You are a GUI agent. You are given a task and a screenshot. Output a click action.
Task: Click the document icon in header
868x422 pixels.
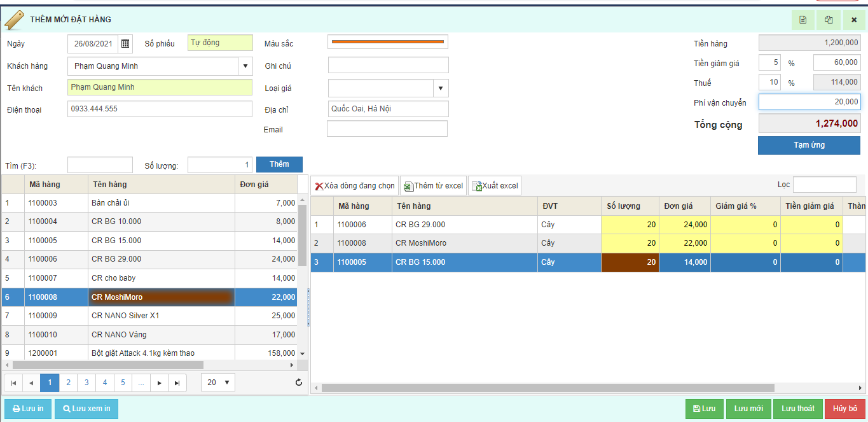coord(803,20)
